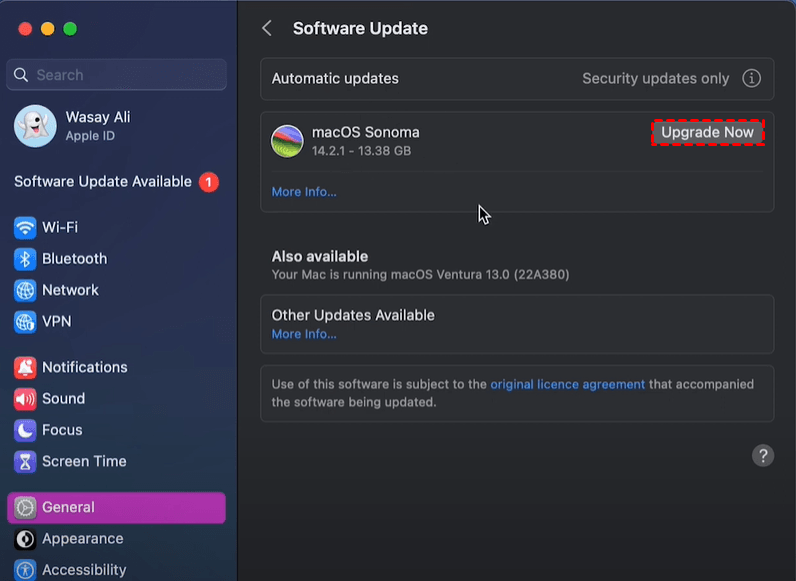Screen dimensions: 796x581
Task: Open the Network globe icon
Action: (x=25, y=290)
